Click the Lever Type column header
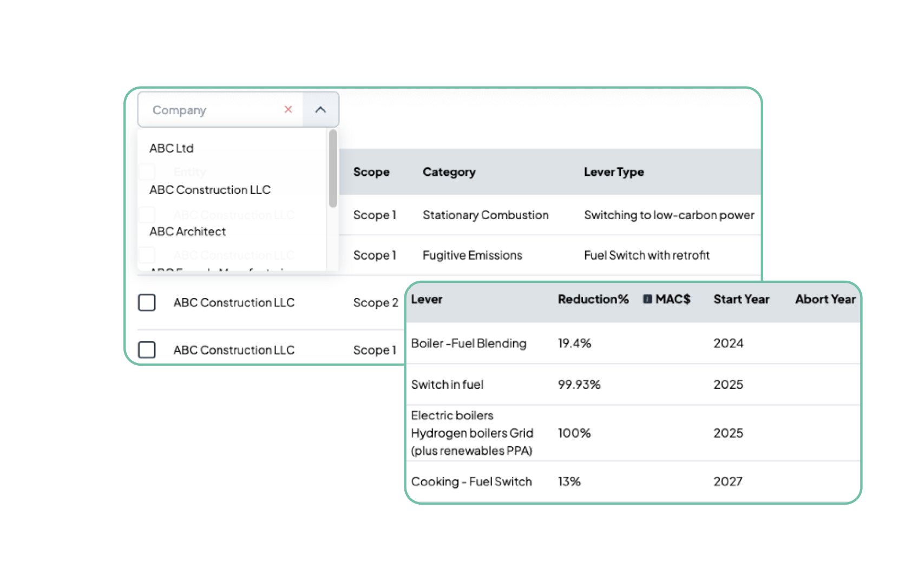This screenshot has width=905, height=588. point(613,172)
